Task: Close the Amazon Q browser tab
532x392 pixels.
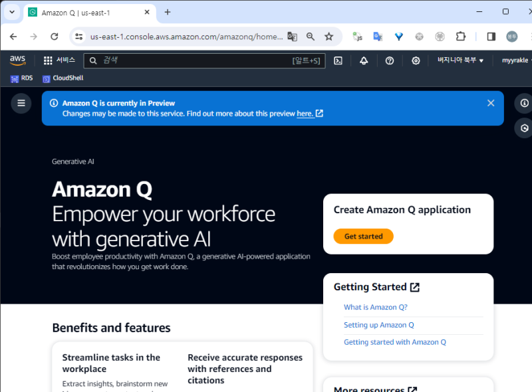Action: click(147, 12)
